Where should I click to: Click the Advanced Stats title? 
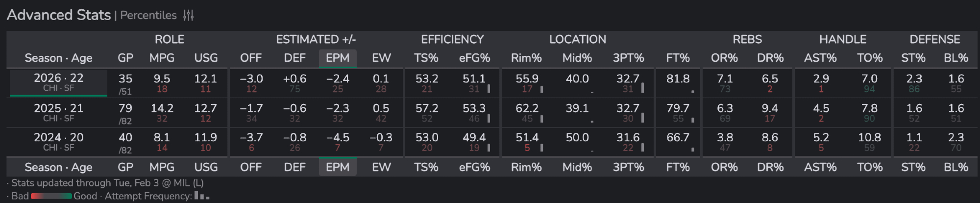click(59, 15)
